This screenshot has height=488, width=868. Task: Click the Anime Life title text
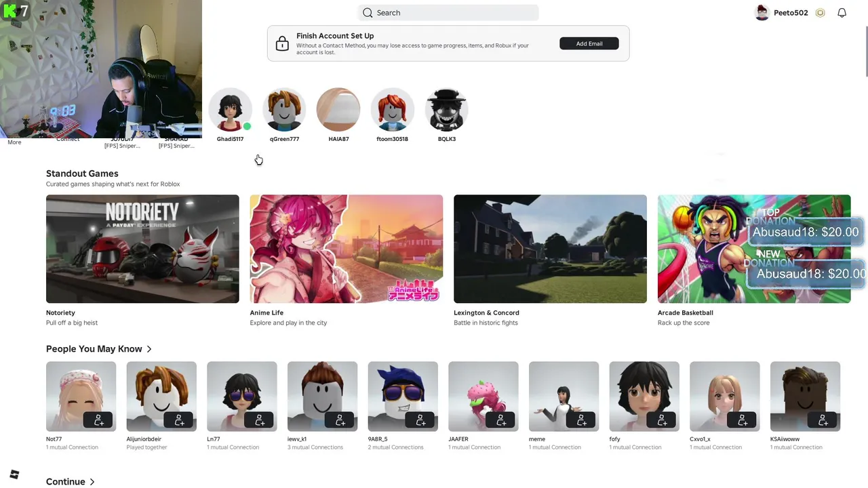[267, 313]
